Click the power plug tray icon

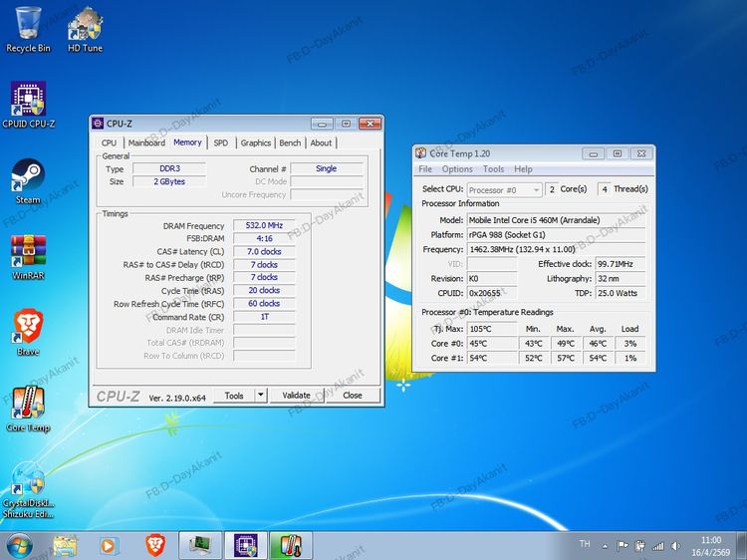(640, 546)
